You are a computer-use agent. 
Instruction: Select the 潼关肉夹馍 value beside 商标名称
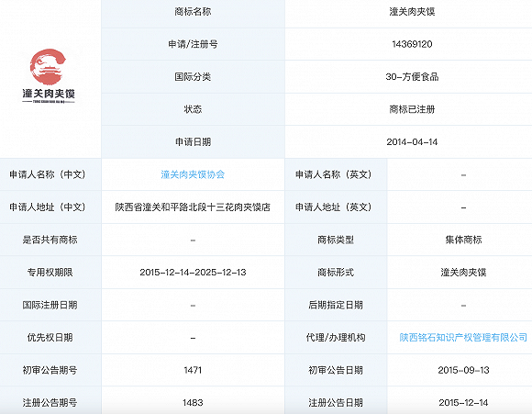(x=412, y=12)
